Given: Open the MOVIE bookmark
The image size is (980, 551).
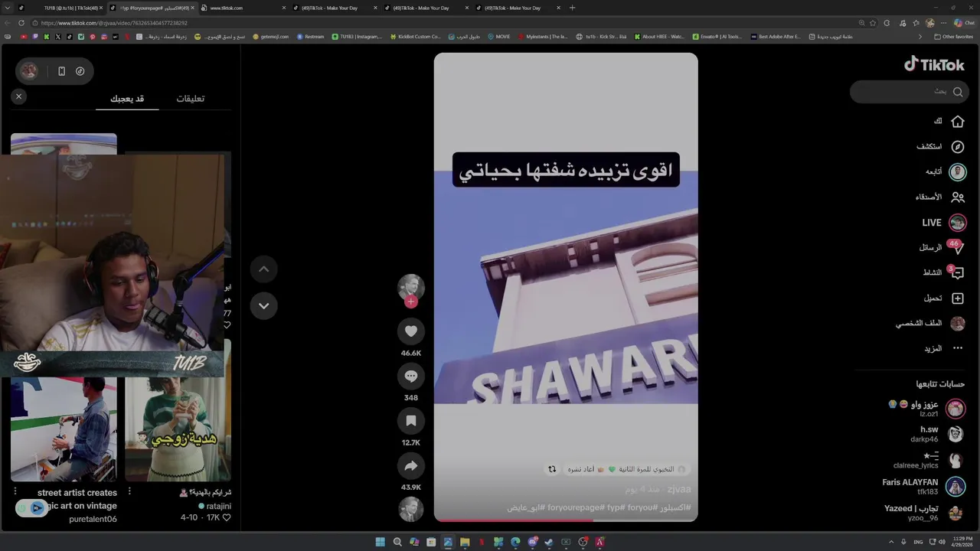Looking at the screenshot, I should click(498, 37).
